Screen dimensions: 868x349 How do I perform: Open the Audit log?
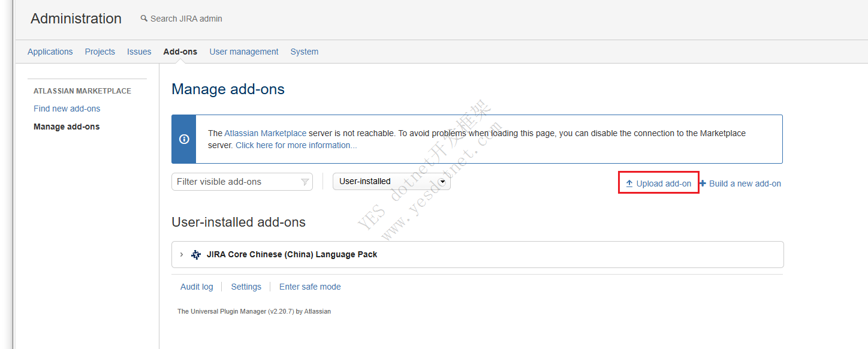197,287
